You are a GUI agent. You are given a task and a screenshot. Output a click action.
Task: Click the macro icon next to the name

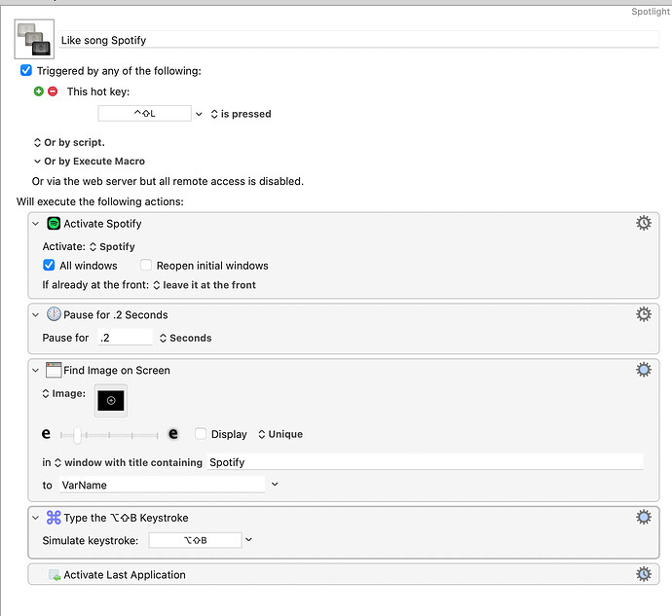[34, 39]
